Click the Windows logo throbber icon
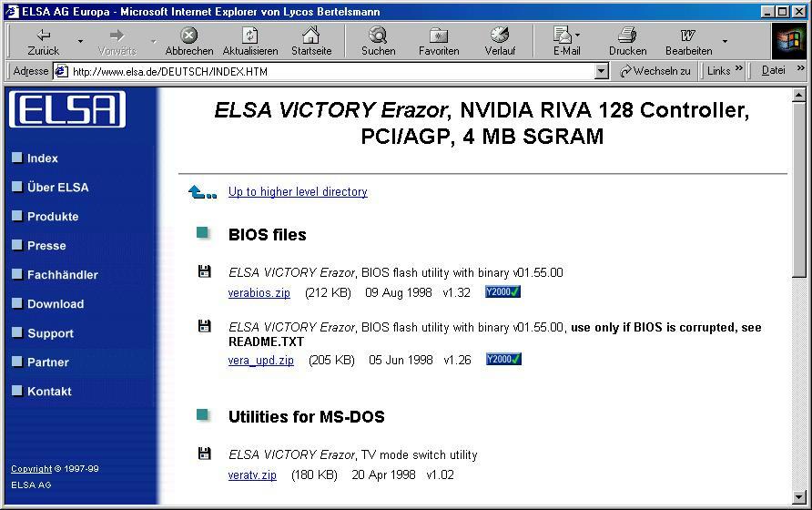This screenshot has height=510, width=812. click(x=788, y=42)
